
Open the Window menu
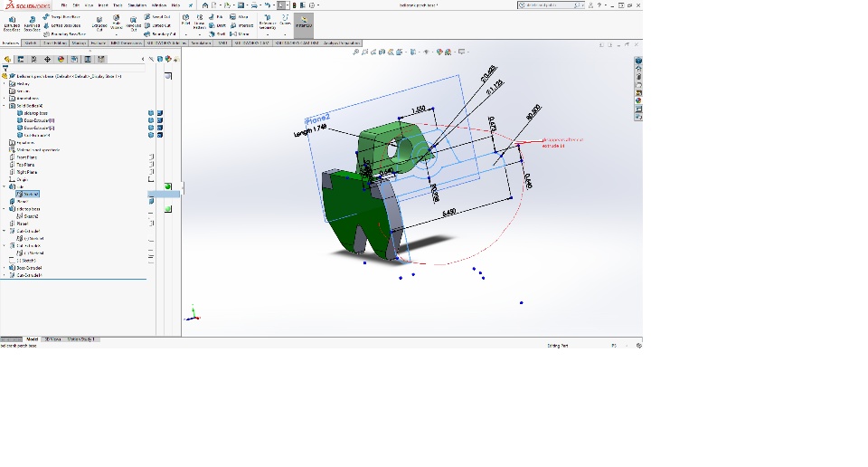[159, 5]
